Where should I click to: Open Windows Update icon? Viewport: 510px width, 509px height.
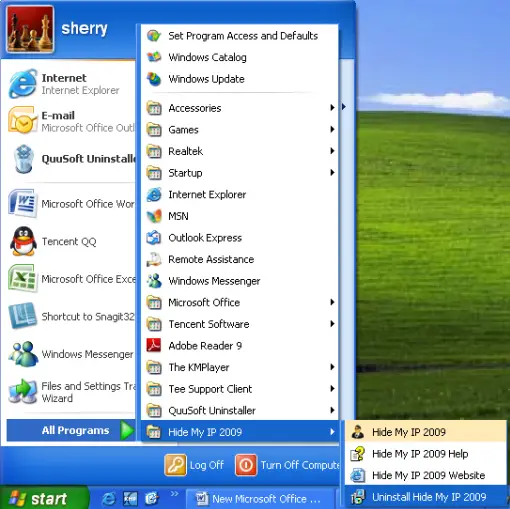(154, 79)
